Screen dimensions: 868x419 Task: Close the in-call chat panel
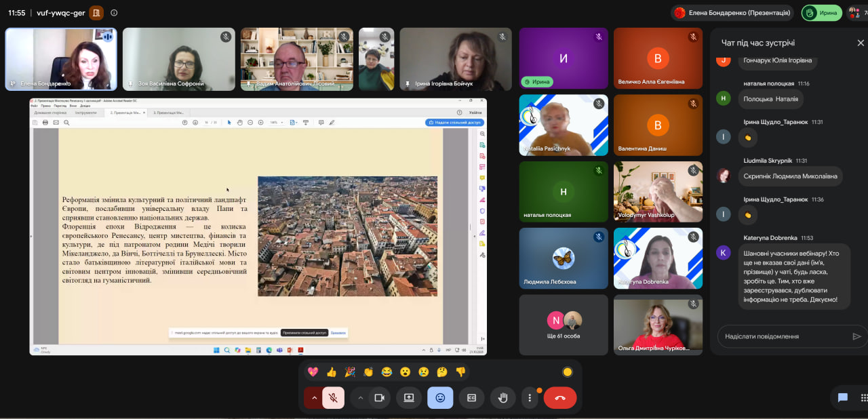(x=861, y=43)
